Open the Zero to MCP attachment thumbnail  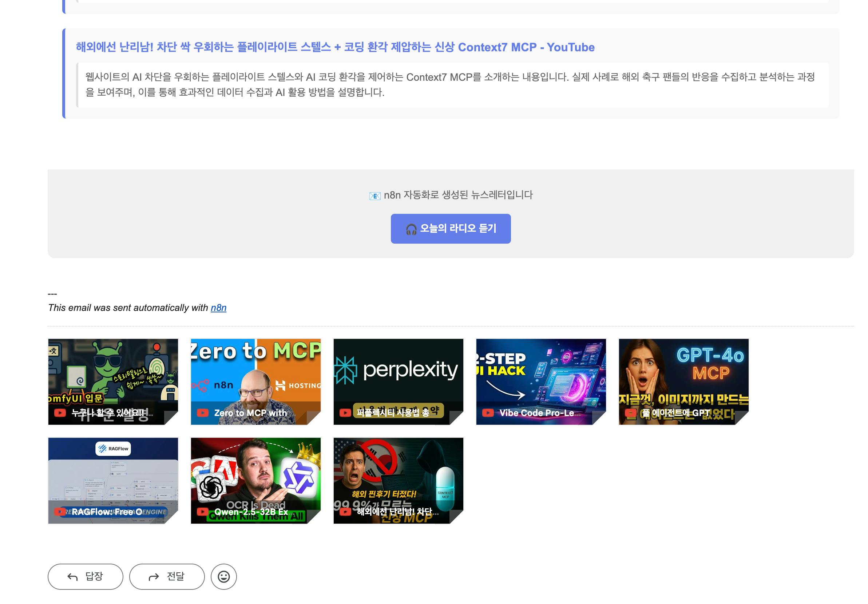[255, 374]
